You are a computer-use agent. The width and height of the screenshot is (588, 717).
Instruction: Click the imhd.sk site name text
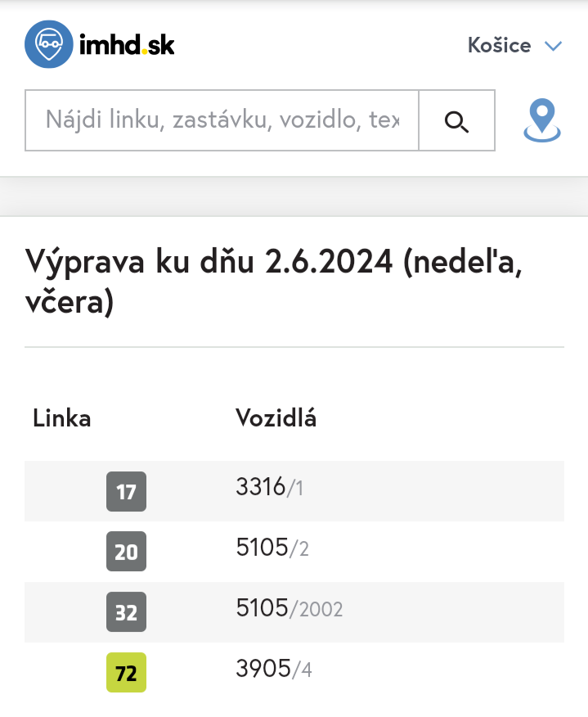pos(127,44)
